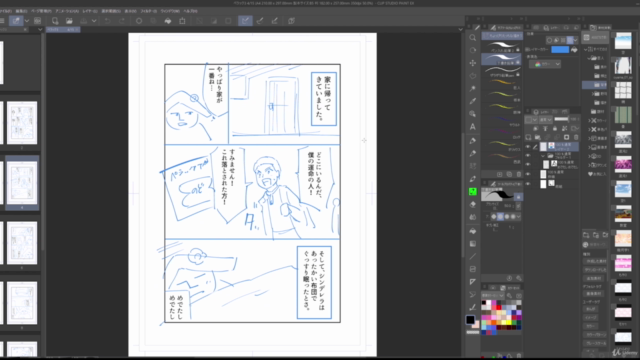
Task: Click the new raster layer icon
Action: [x=528, y=137]
